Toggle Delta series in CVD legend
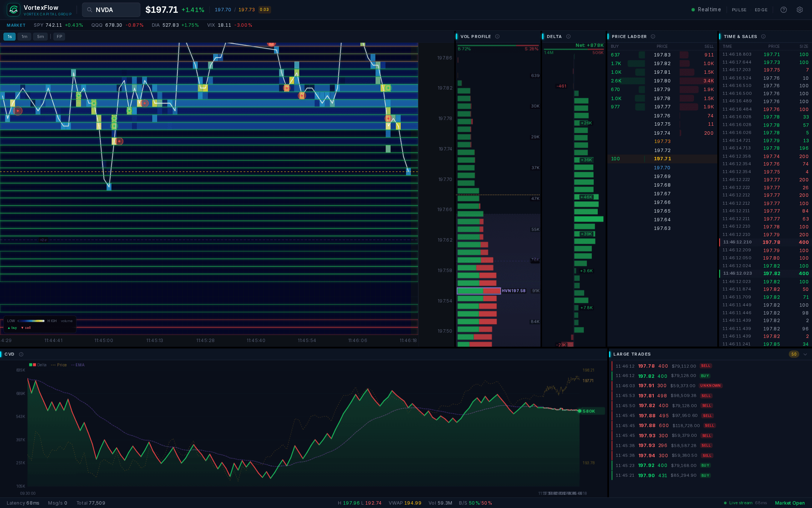This screenshot has width=812, height=508. (38, 365)
